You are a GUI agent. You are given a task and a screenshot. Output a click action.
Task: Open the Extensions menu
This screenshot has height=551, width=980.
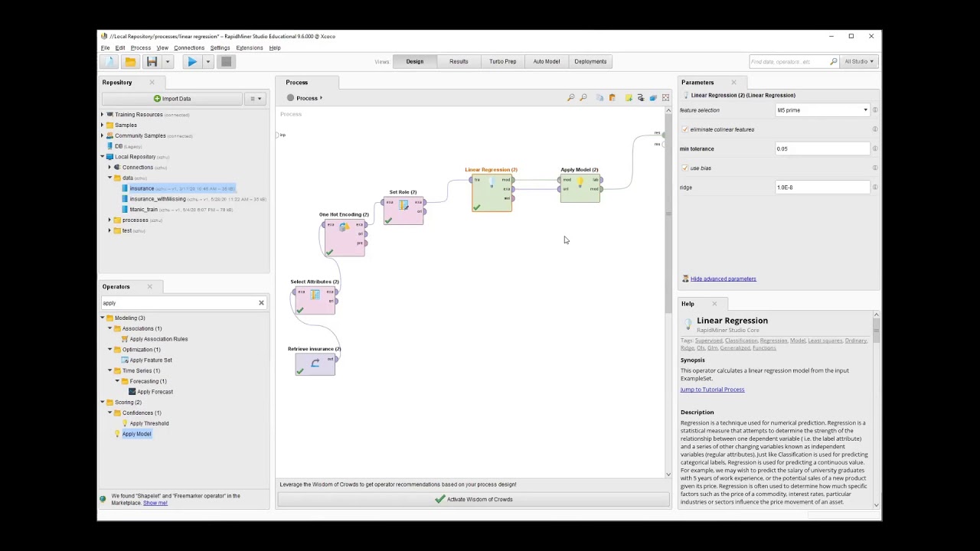250,47
